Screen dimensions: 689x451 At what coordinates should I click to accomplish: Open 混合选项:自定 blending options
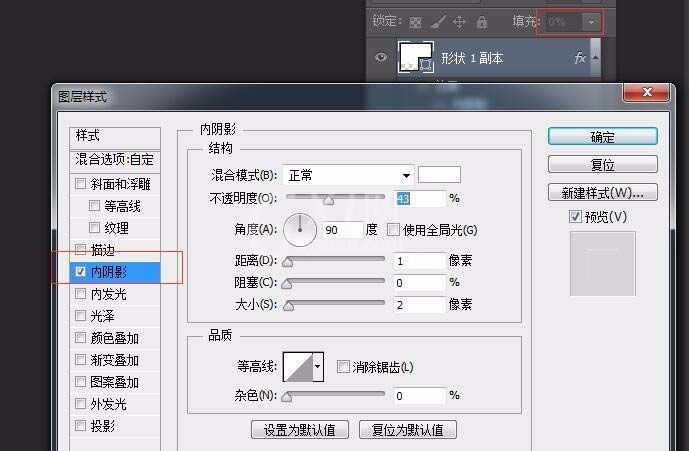115,160
